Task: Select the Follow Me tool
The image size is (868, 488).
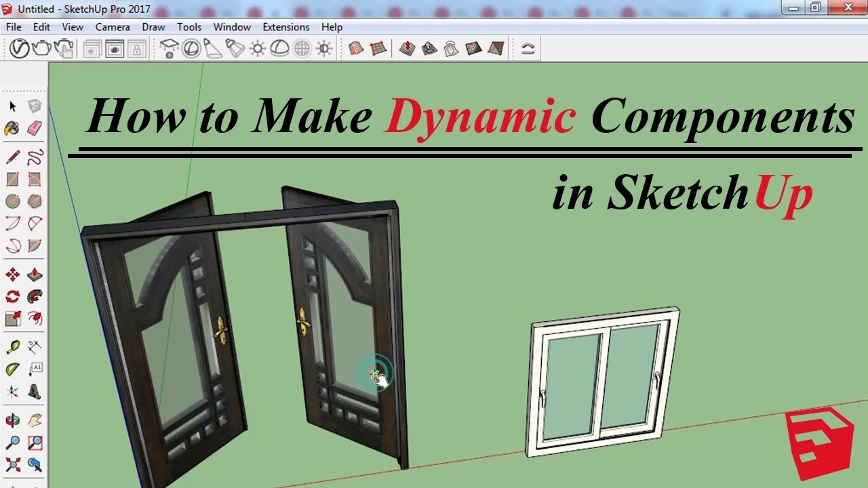Action: [35, 296]
